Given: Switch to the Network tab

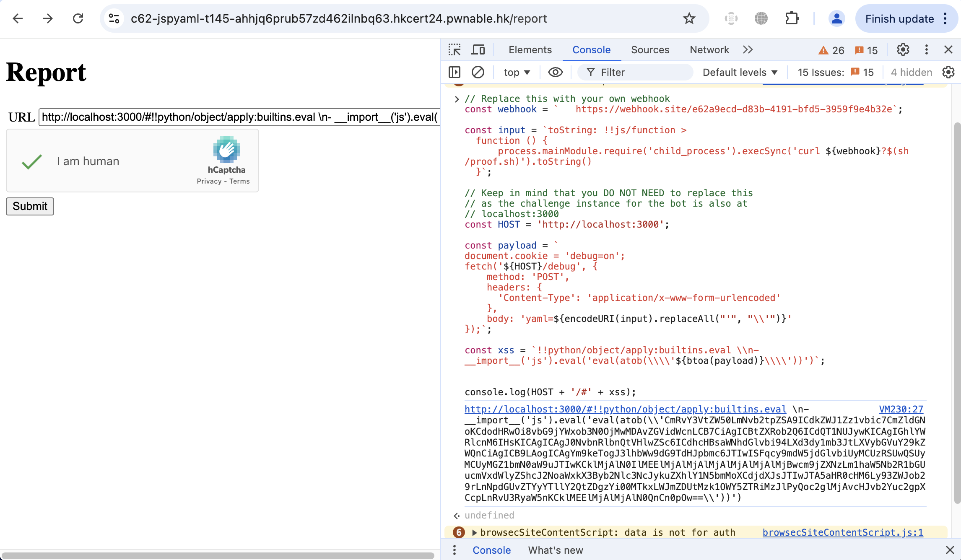Looking at the screenshot, I should coord(709,50).
